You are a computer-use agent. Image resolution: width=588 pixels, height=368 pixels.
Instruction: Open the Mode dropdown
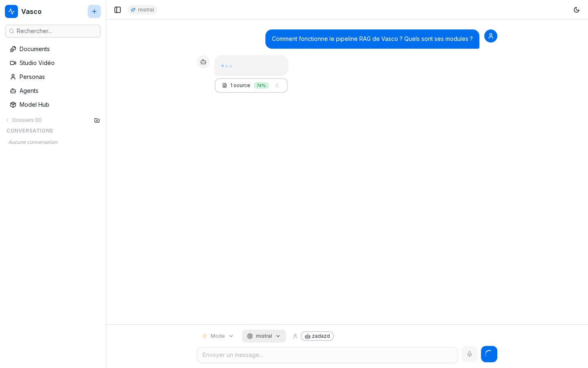pyautogui.click(x=218, y=336)
